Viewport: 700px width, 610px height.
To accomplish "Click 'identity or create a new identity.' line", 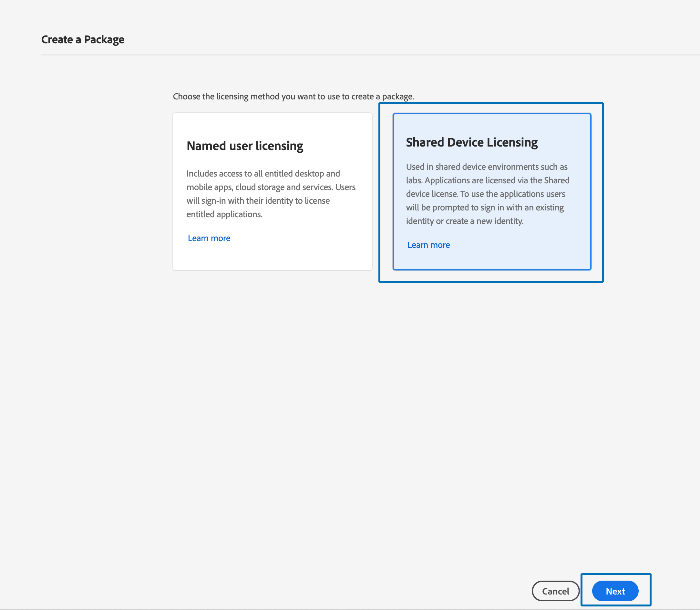I will (464, 221).
